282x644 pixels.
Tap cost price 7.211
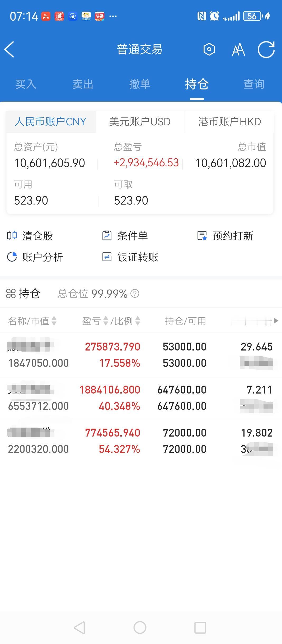tap(260, 390)
